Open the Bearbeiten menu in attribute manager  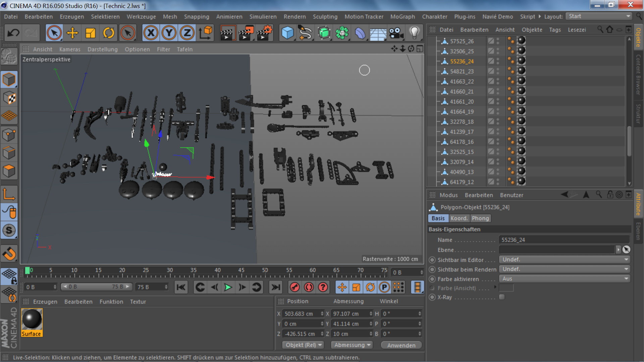479,195
